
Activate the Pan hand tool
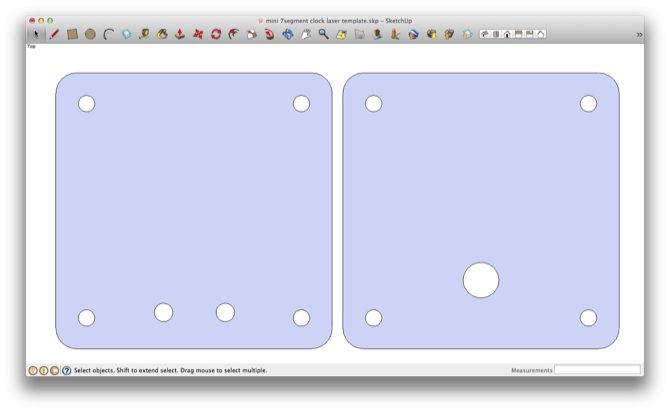(306, 34)
